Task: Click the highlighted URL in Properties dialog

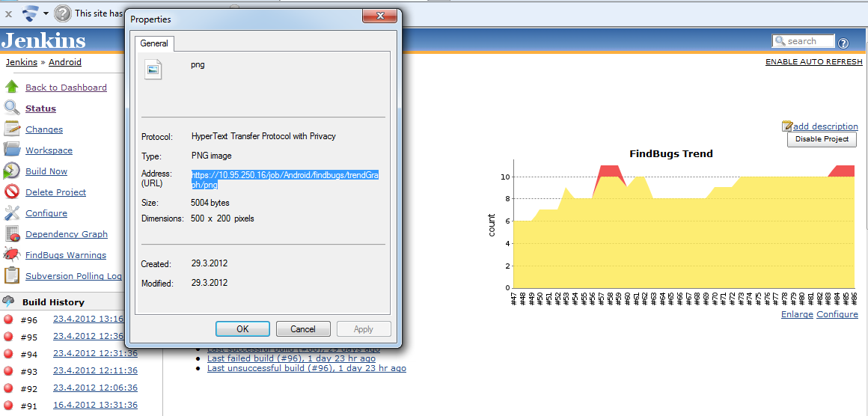Action: point(286,180)
